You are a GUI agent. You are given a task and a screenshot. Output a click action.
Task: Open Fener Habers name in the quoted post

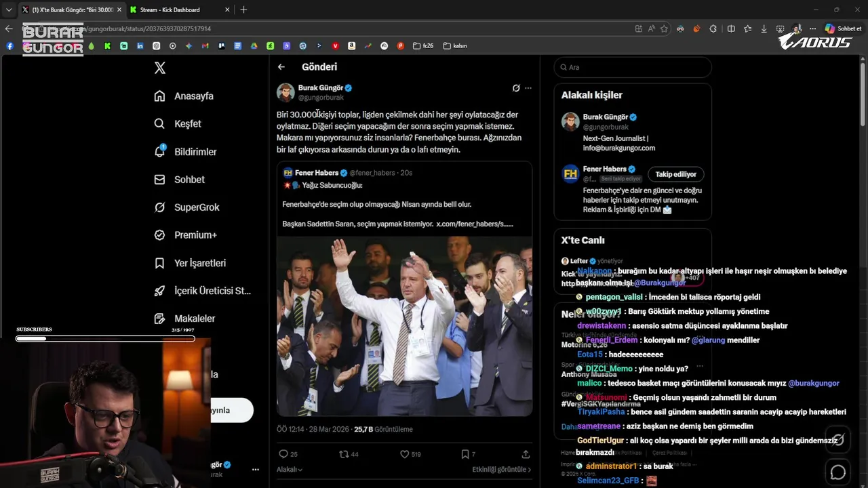point(317,173)
